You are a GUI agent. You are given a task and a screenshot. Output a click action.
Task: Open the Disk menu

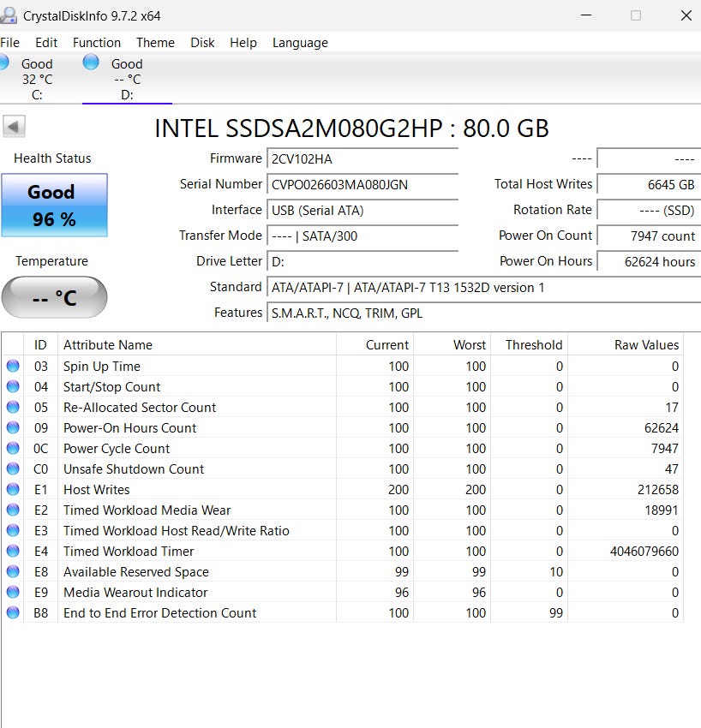(x=202, y=43)
